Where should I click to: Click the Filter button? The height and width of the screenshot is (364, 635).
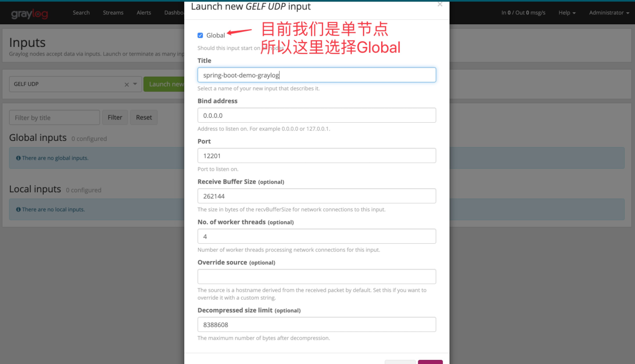(115, 117)
